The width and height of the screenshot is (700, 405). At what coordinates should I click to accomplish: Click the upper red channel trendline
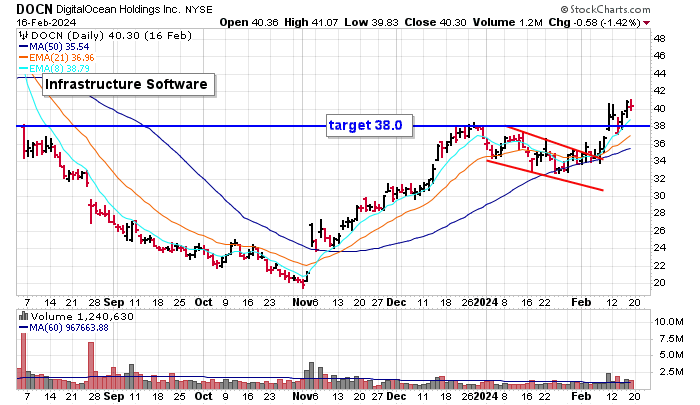point(554,143)
